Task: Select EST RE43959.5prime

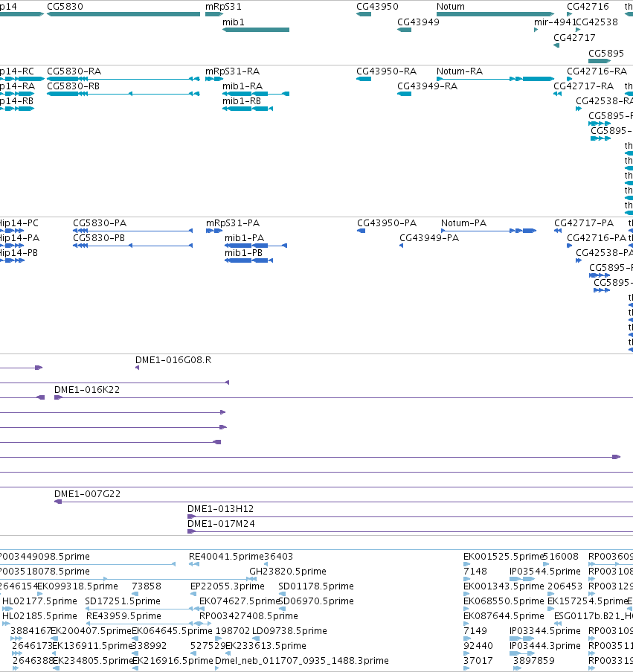Action: [145, 624]
